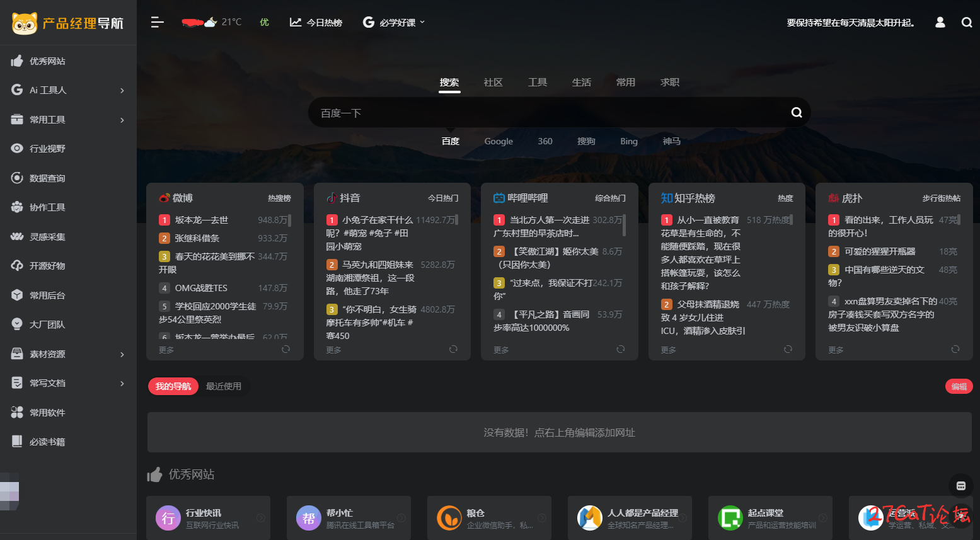Click 更多 under the 抖音 list

tap(334, 350)
